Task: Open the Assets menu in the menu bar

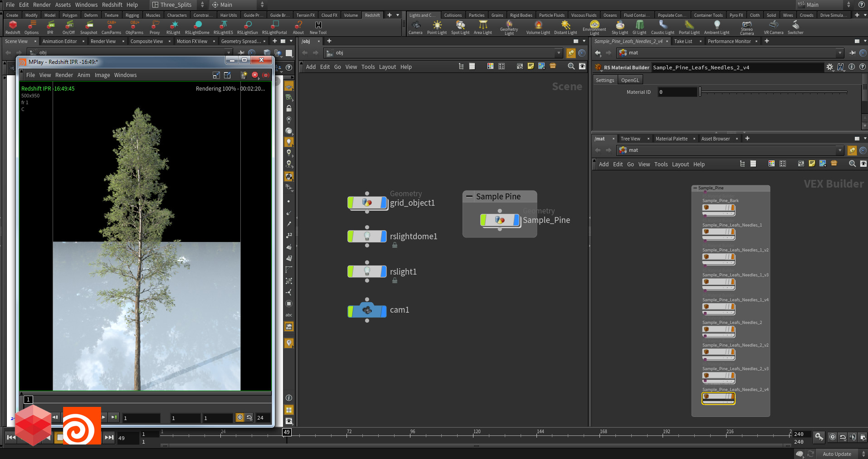Action: click(63, 5)
